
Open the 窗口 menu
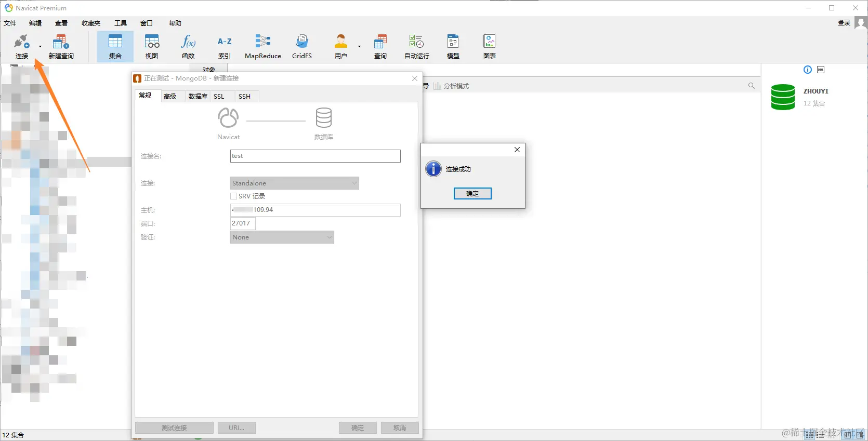147,23
